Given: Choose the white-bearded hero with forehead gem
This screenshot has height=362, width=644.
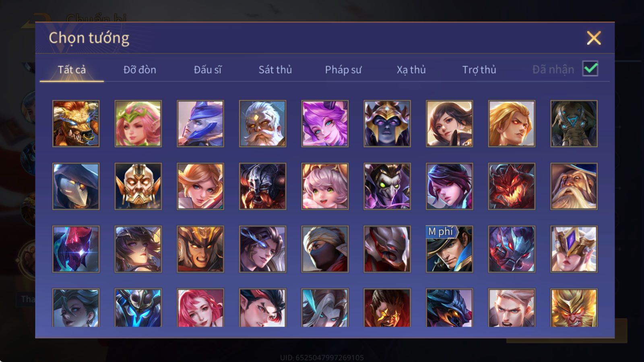Looking at the screenshot, I should (x=262, y=123).
